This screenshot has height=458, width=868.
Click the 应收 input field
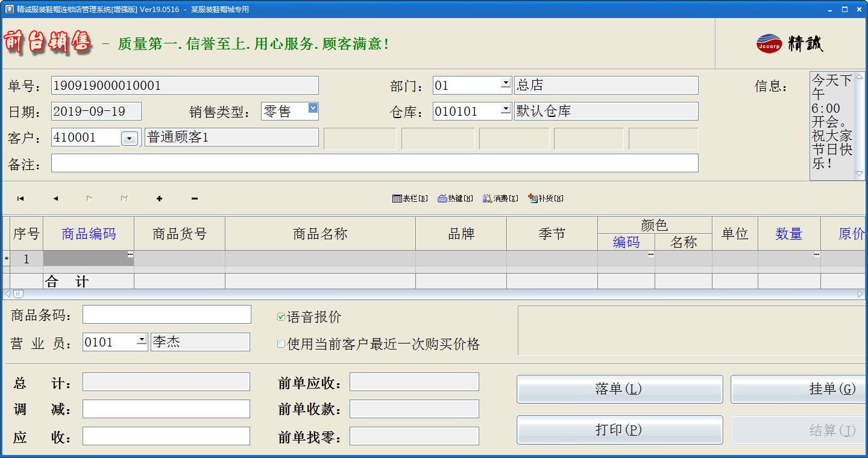[166, 436]
